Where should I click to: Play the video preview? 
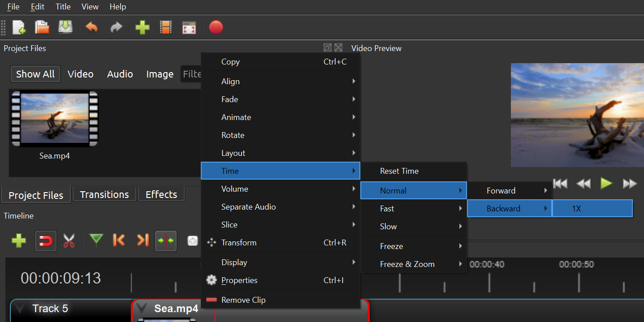pos(606,183)
